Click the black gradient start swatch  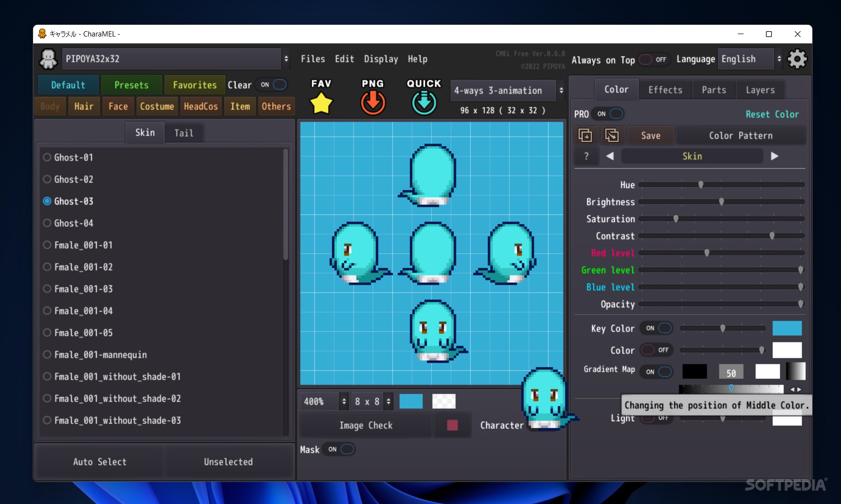694,372
